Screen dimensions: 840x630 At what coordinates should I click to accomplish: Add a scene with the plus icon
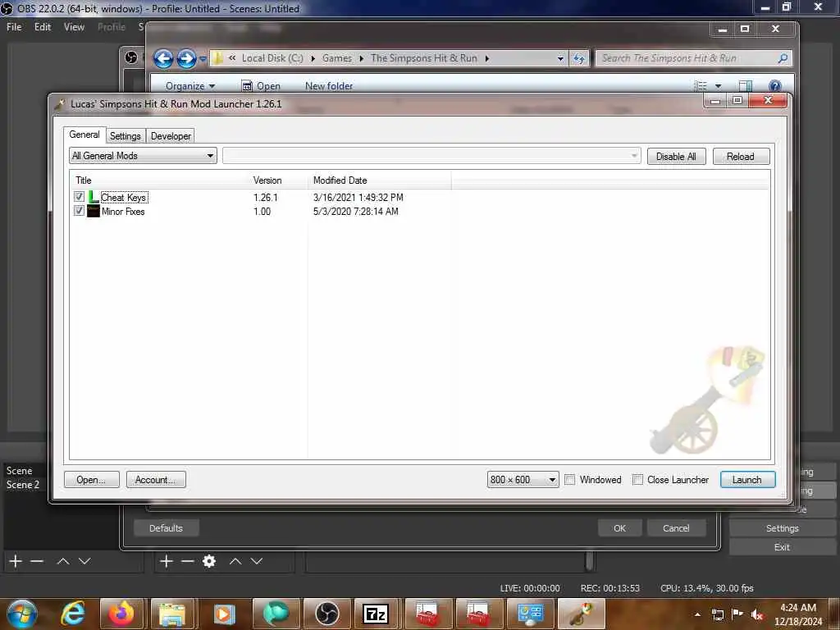tap(16, 561)
